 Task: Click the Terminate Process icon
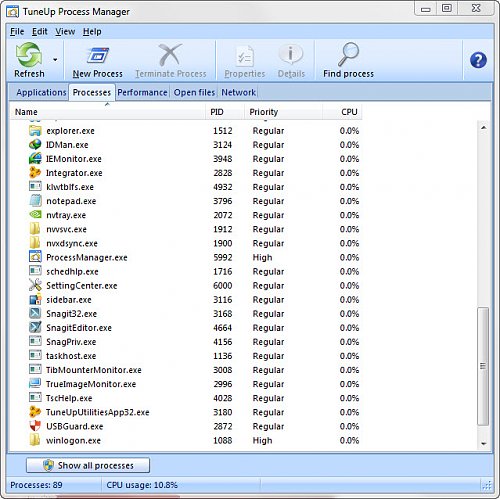170,55
